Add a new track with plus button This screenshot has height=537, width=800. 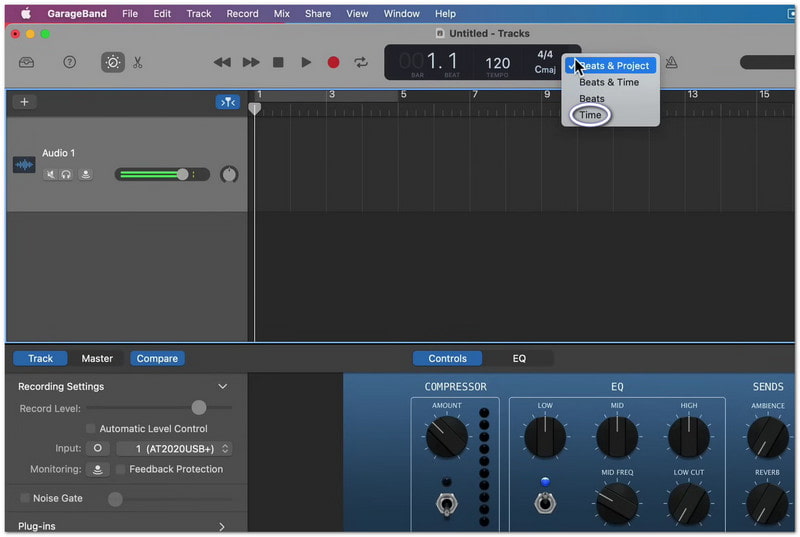24,102
